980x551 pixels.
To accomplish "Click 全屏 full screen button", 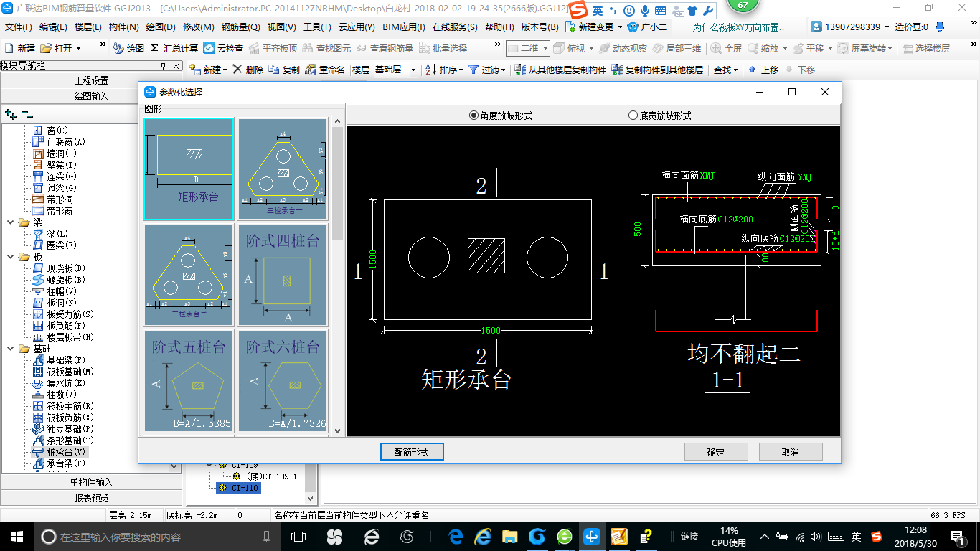I will (726, 48).
